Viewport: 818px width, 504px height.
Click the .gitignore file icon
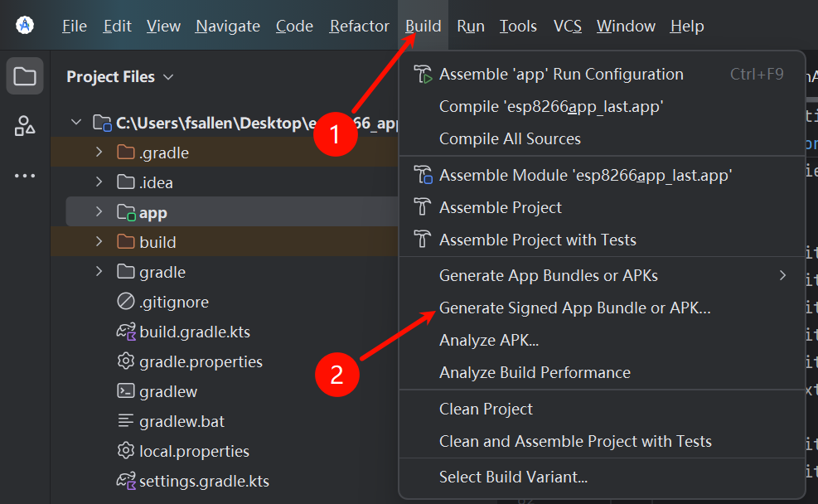126,302
